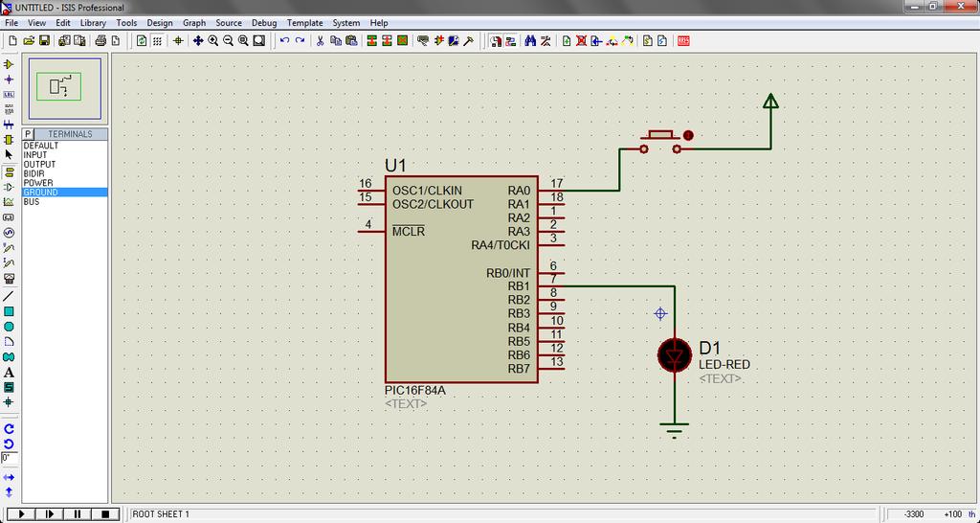Centre view at cursor (pan icon)
The height and width of the screenshot is (523, 980).
[198, 40]
